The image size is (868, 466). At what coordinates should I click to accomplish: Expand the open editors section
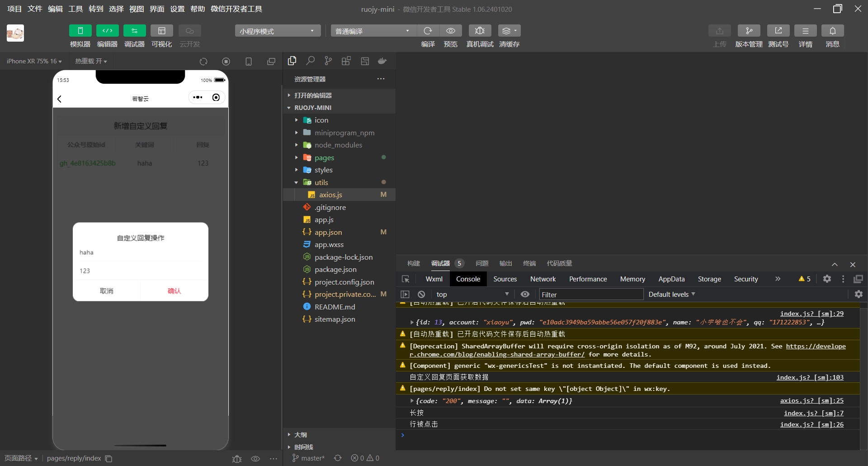coord(339,95)
